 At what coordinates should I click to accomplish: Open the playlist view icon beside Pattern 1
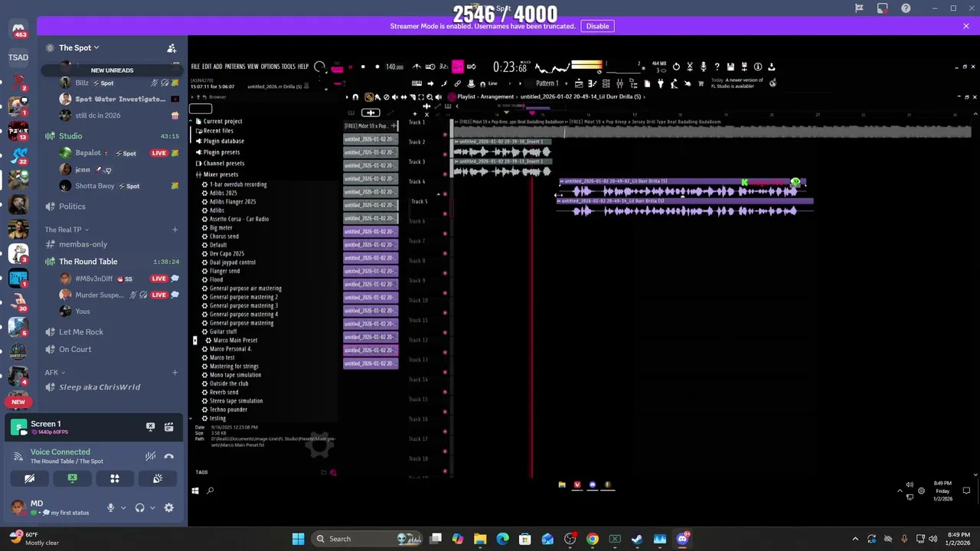click(579, 83)
